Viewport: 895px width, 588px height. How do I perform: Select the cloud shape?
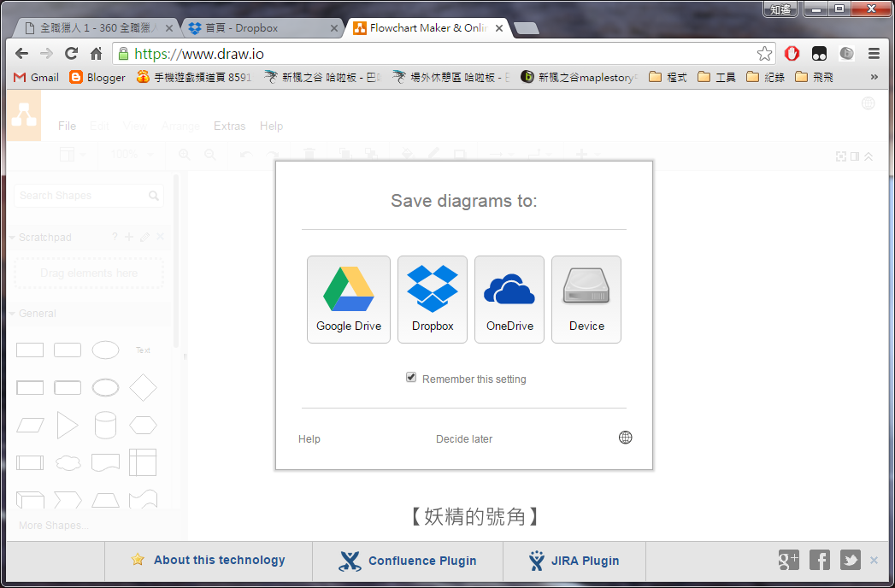[x=68, y=462]
